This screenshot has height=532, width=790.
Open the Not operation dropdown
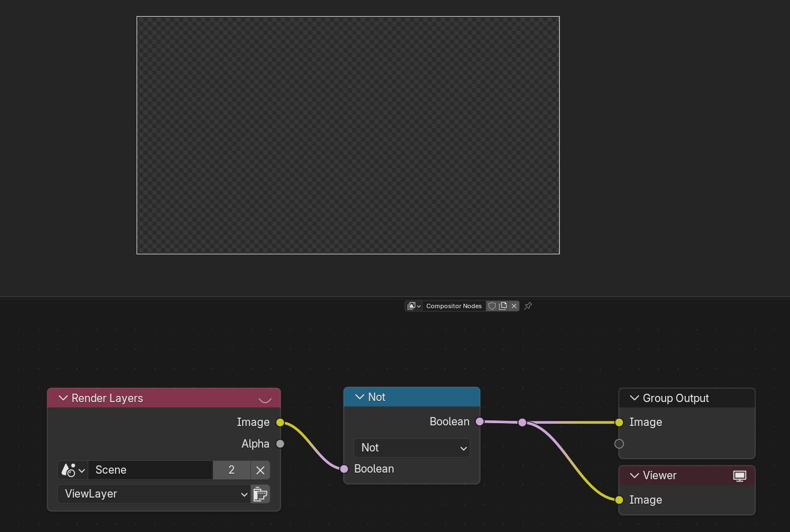412,448
